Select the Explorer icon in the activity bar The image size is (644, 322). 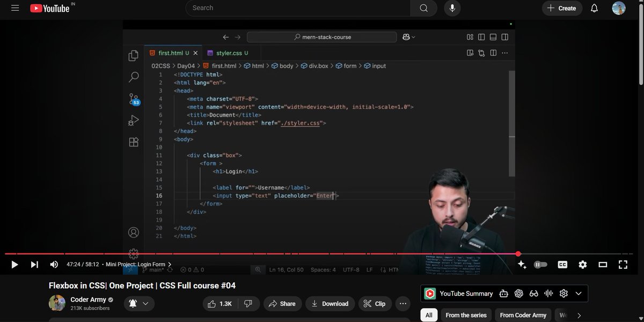pos(134,55)
